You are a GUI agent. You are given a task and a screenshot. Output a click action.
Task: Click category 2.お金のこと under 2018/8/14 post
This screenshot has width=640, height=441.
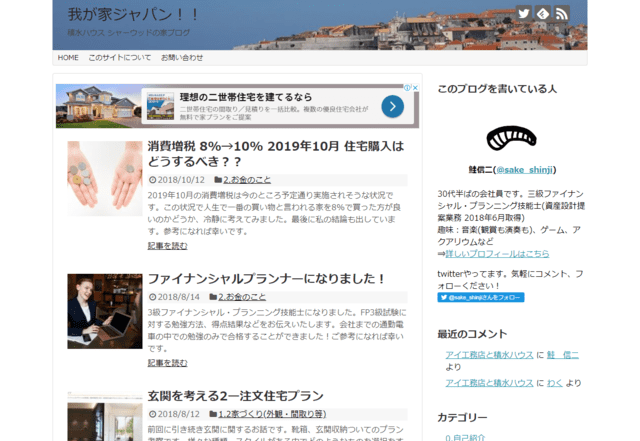coord(242,297)
